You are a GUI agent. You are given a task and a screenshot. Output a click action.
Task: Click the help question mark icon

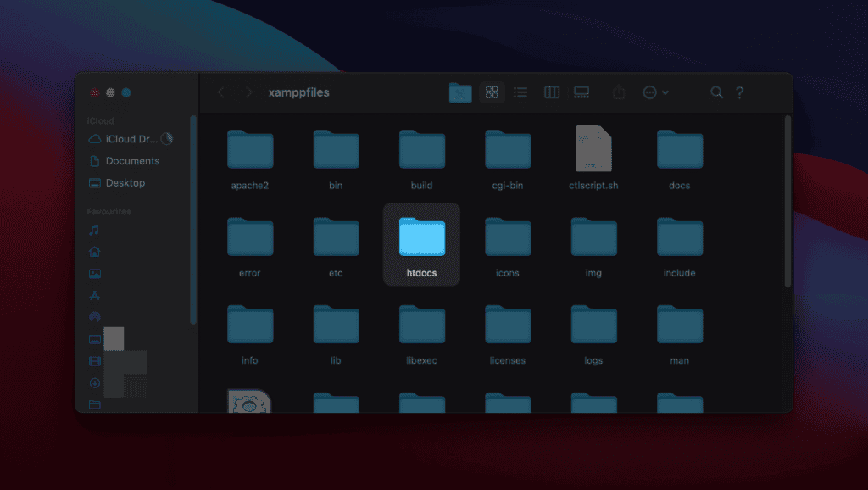740,92
